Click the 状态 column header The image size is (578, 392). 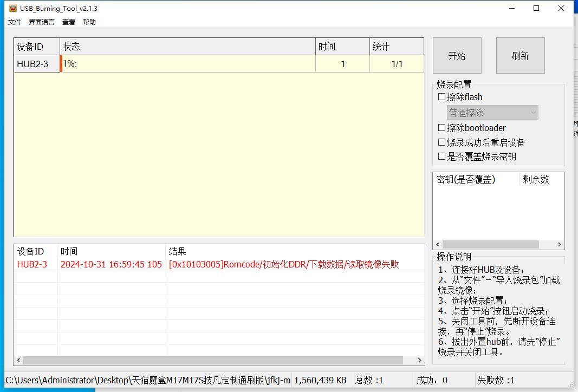[187, 47]
